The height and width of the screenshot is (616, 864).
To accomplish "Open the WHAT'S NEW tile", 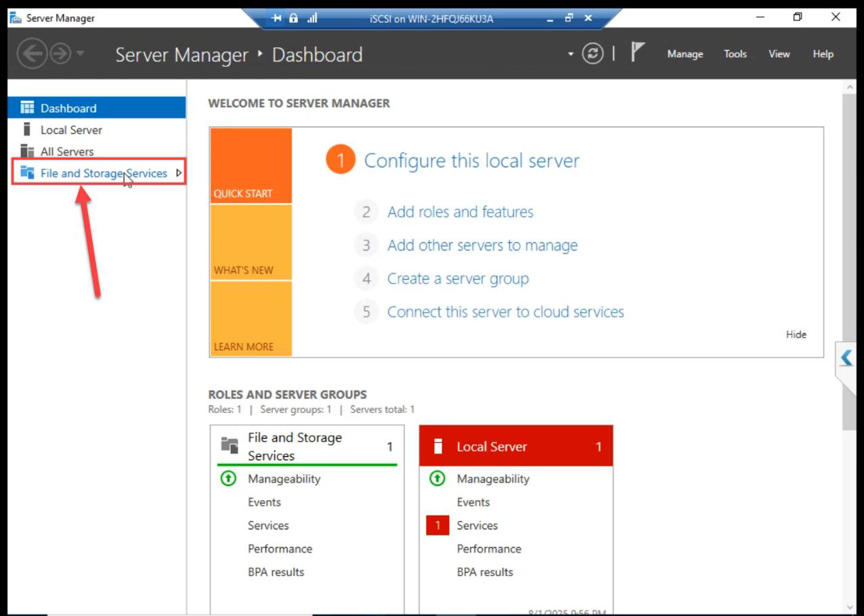I will 251,242.
